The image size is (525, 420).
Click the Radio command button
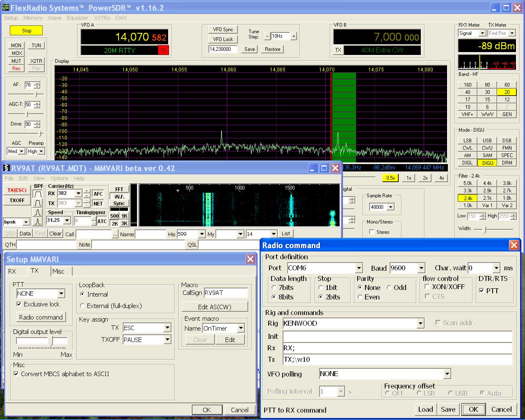click(41, 317)
